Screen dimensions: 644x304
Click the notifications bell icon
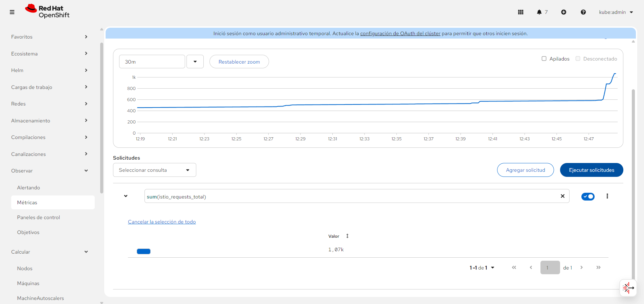coord(539,12)
